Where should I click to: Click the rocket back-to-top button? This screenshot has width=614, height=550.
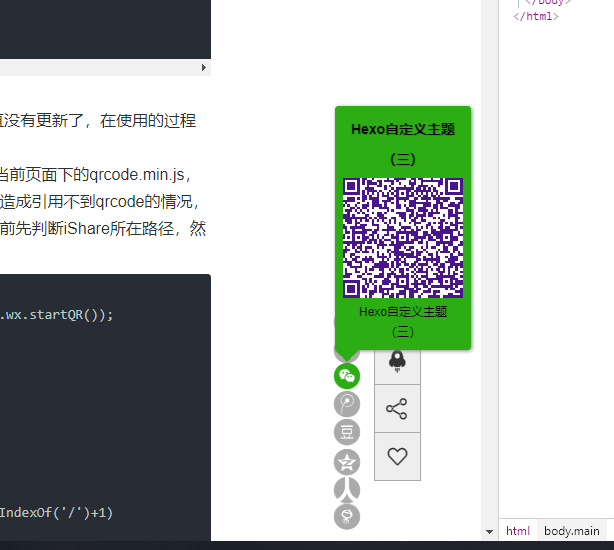tap(397, 362)
